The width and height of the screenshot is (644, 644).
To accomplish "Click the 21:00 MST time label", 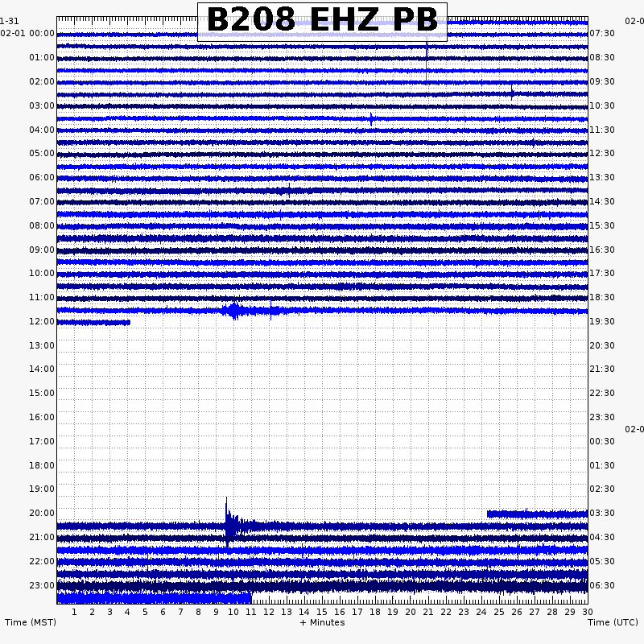I will [42, 537].
